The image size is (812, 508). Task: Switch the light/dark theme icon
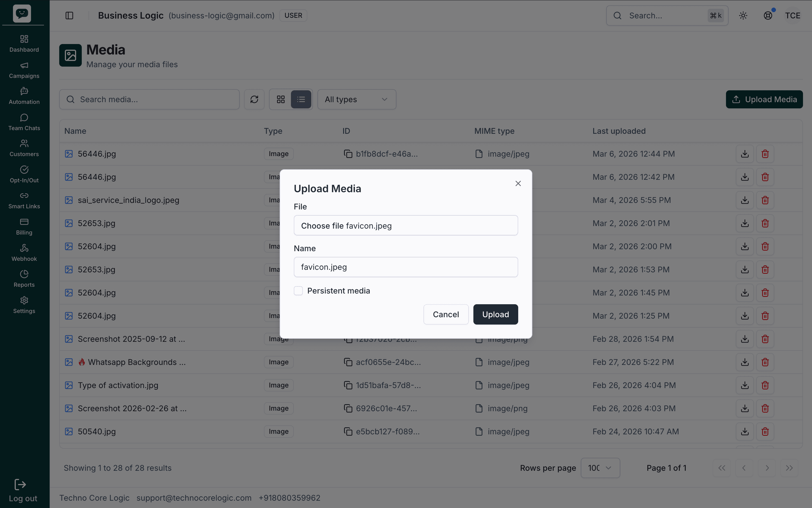pyautogui.click(x=743, y=16)
